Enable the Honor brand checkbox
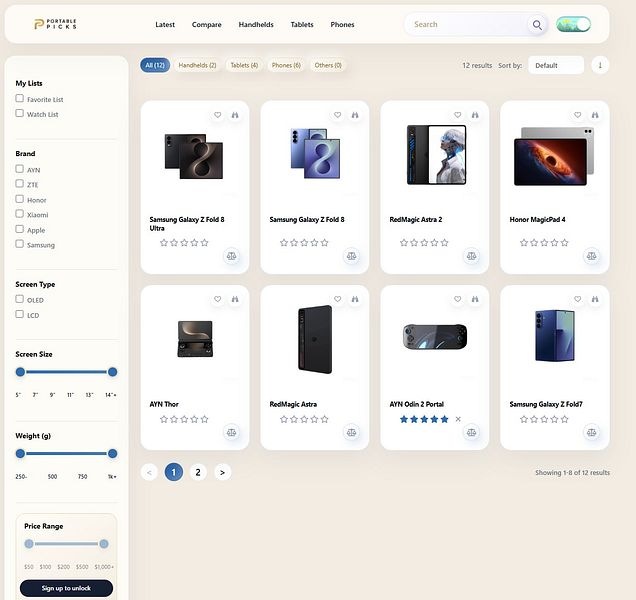This screenshot has height=600, width=636. [x=19, y=199]
